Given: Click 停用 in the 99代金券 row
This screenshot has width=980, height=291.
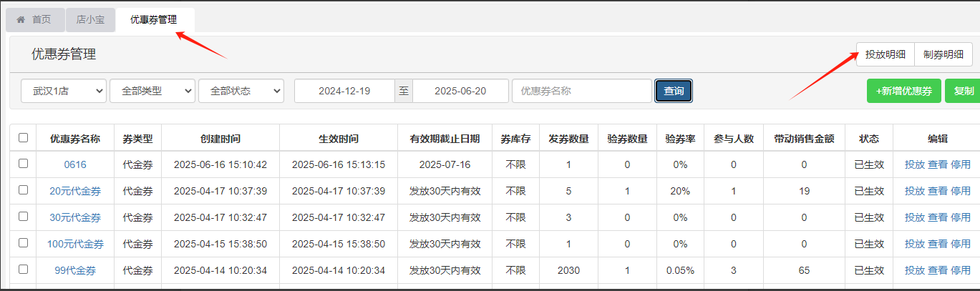Looking at the screenshot, I should [x=961, y=270].
